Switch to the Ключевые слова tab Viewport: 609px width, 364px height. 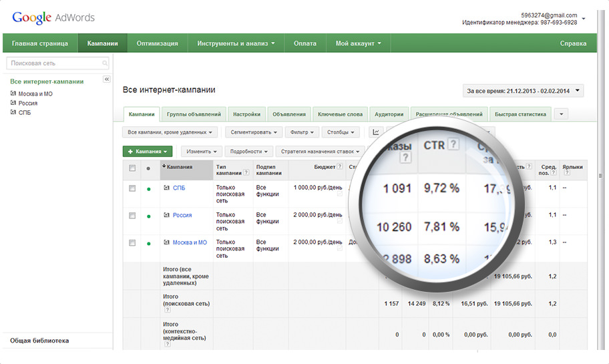point(340,114)
